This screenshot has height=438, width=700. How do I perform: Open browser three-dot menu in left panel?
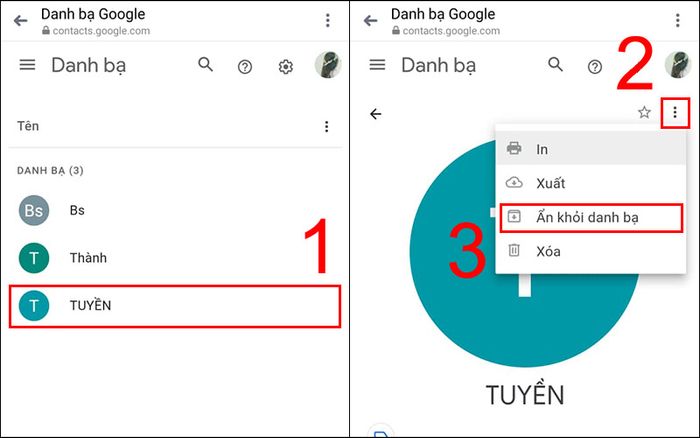(x=328, y=20)
